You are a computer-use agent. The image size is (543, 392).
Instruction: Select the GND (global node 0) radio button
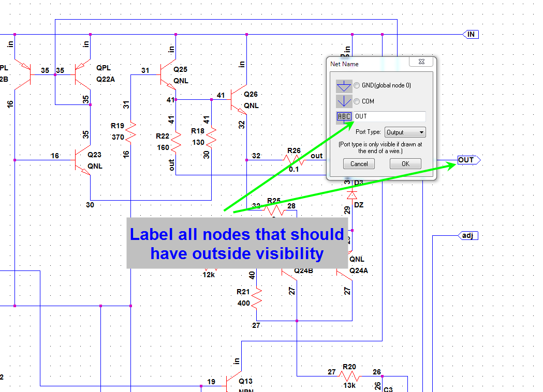tap(357, 85)
